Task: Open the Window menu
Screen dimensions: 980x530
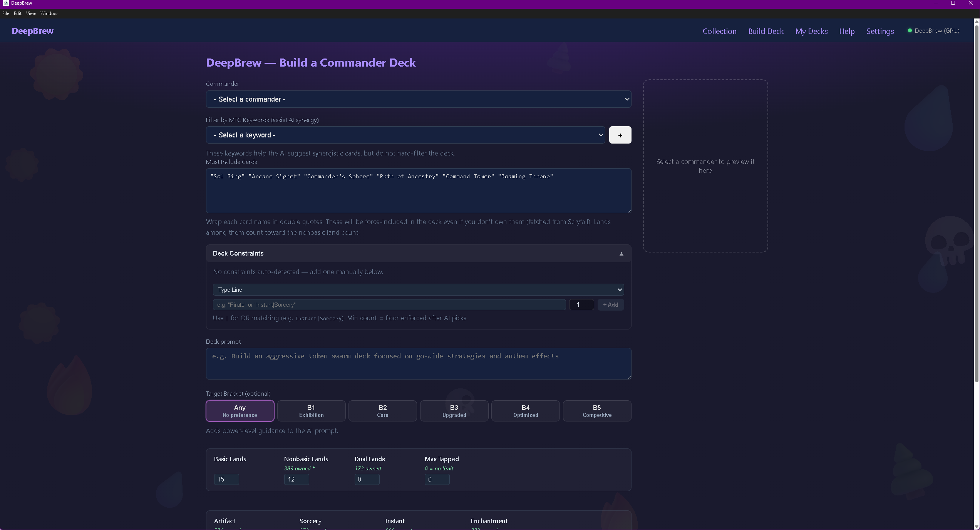Action: (49, 13)
